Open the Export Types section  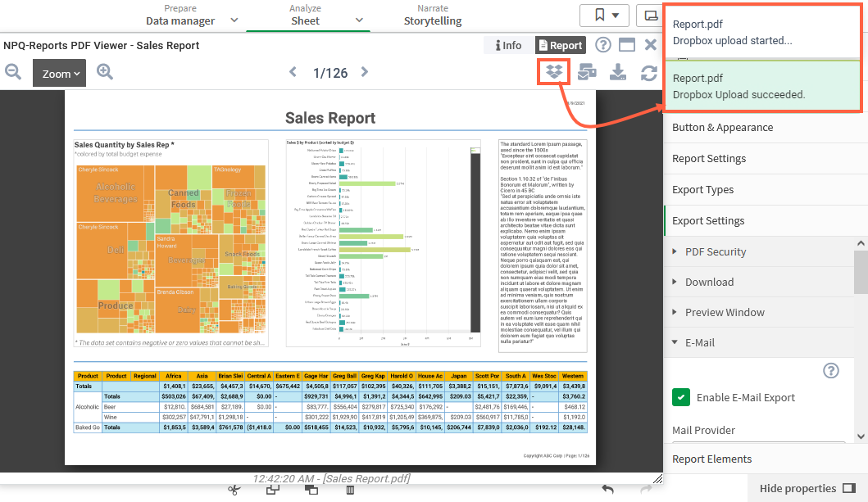point(766,190)
